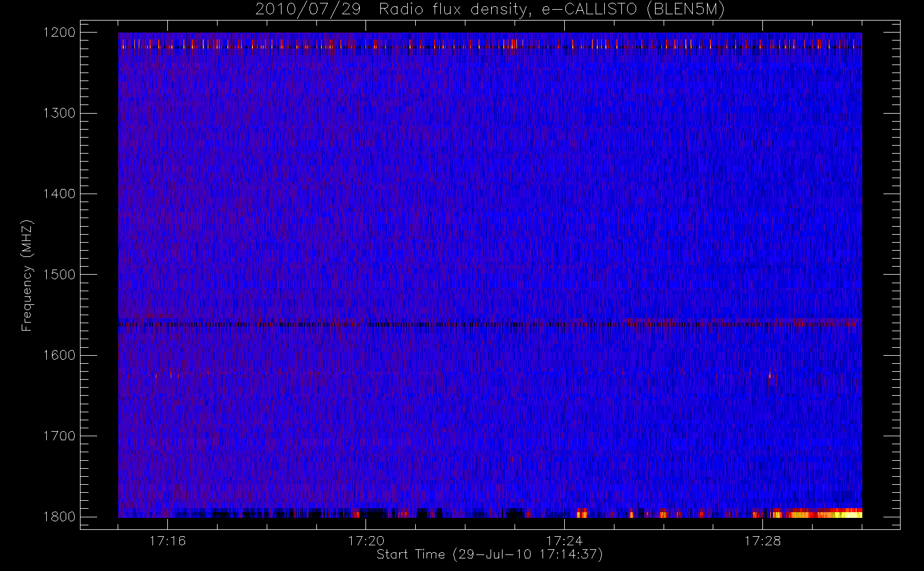Click the 17:24 time tick label

[564, 541]
